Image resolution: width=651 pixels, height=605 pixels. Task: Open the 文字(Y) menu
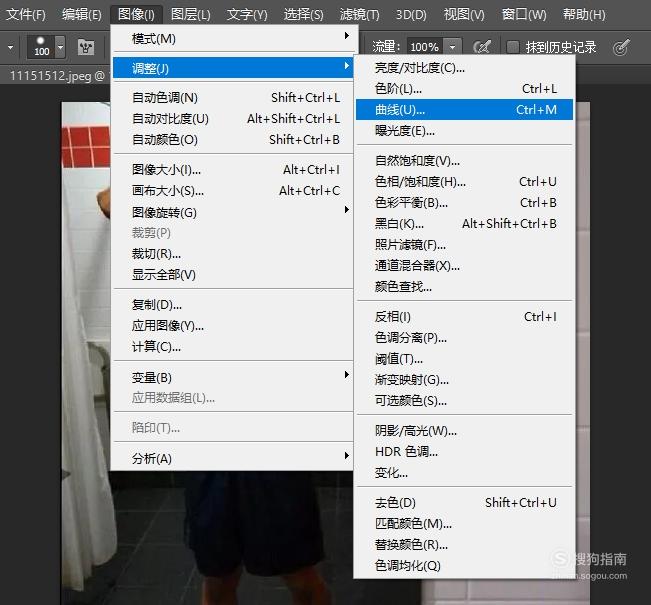click(247, 15)
